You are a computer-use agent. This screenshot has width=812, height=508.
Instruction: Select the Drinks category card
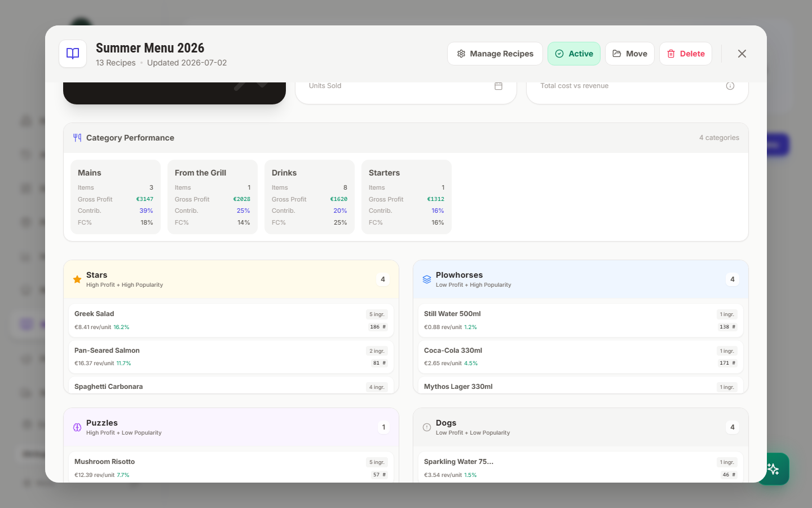[310, 197]
